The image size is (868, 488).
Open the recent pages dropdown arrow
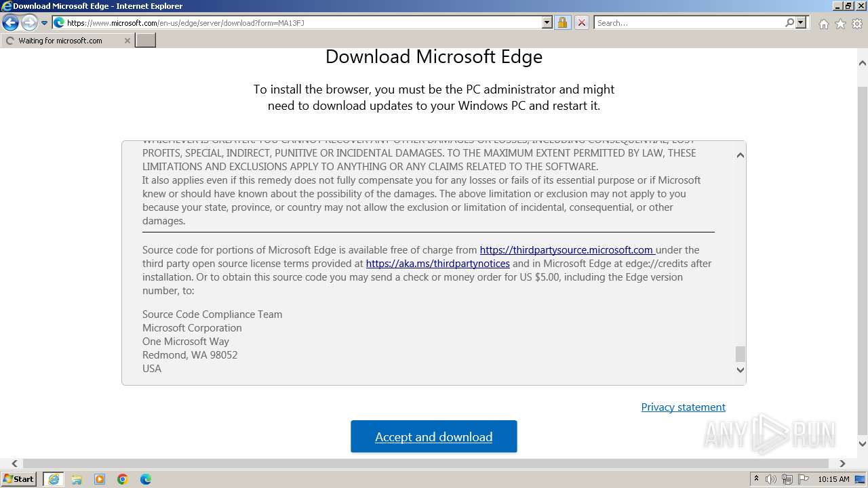tap(44, 23)
